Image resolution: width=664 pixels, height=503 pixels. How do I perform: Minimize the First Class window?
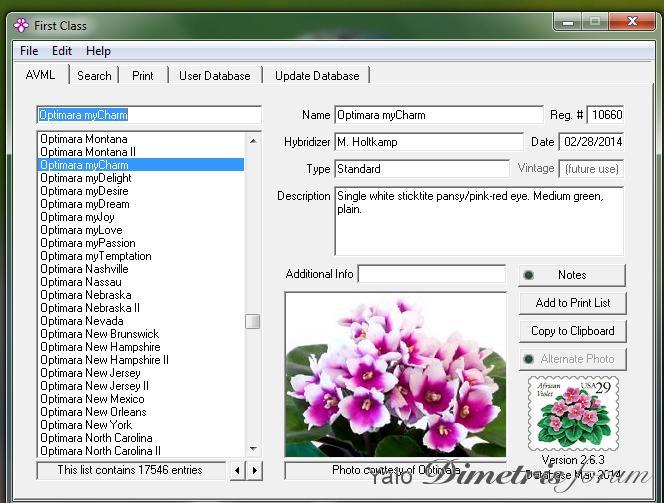568,22
